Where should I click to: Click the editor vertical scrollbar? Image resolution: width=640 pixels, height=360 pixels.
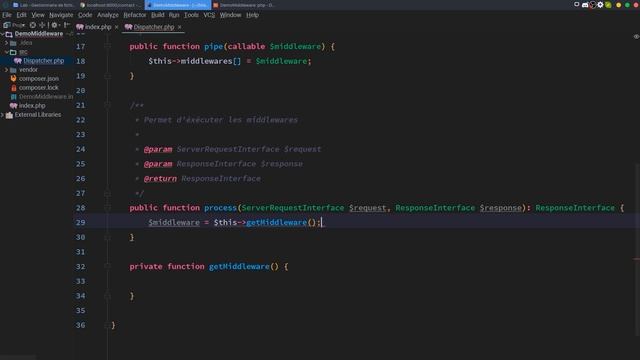[637, 249]
